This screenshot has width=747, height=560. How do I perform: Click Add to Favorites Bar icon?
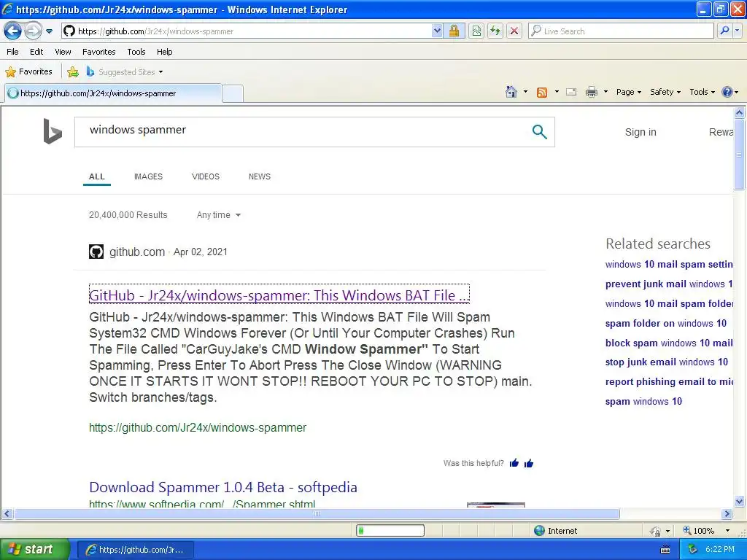point(73,72)
